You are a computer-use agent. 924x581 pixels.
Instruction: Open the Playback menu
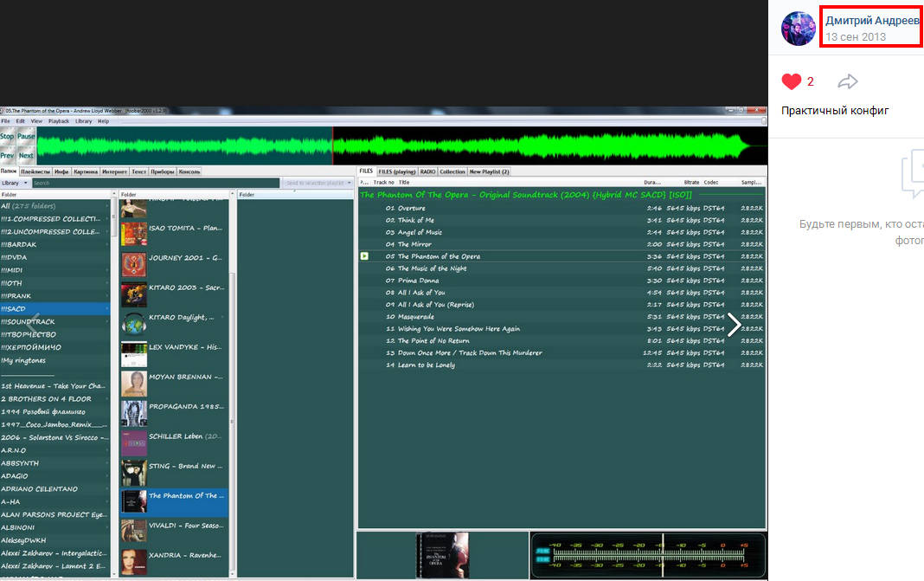tap(58, 121)
